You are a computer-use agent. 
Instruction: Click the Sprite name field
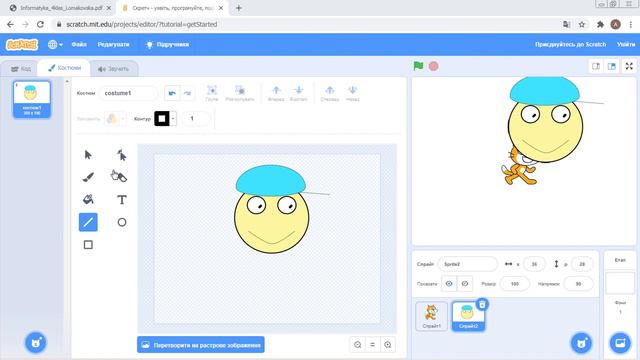tap(468, 264)
